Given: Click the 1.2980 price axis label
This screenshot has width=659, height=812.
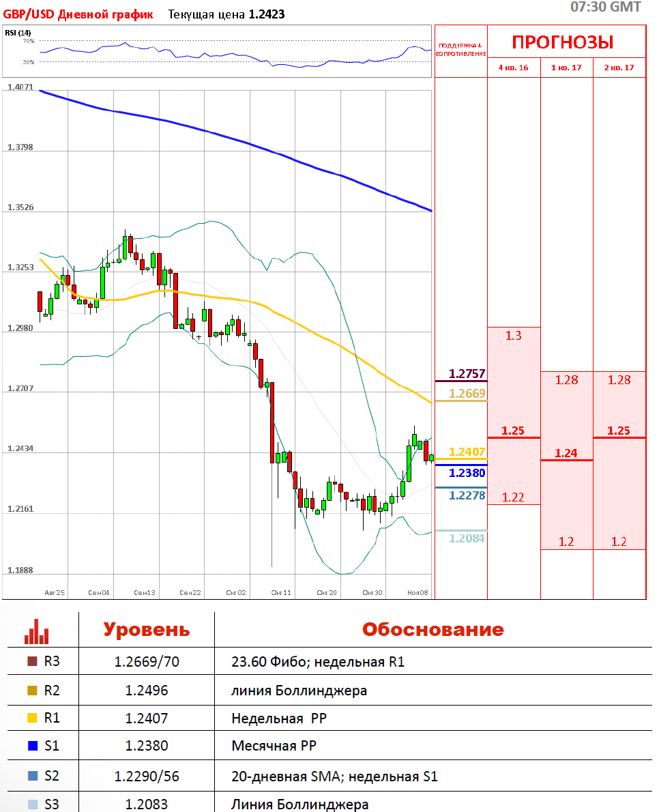Looking at the screenshot, I should pyautogui.click(x=20, y=328).
